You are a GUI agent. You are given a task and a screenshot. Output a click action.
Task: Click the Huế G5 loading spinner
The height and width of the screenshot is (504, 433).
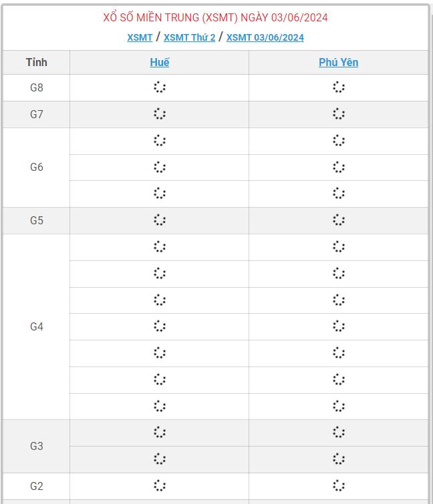click(160, 220)
